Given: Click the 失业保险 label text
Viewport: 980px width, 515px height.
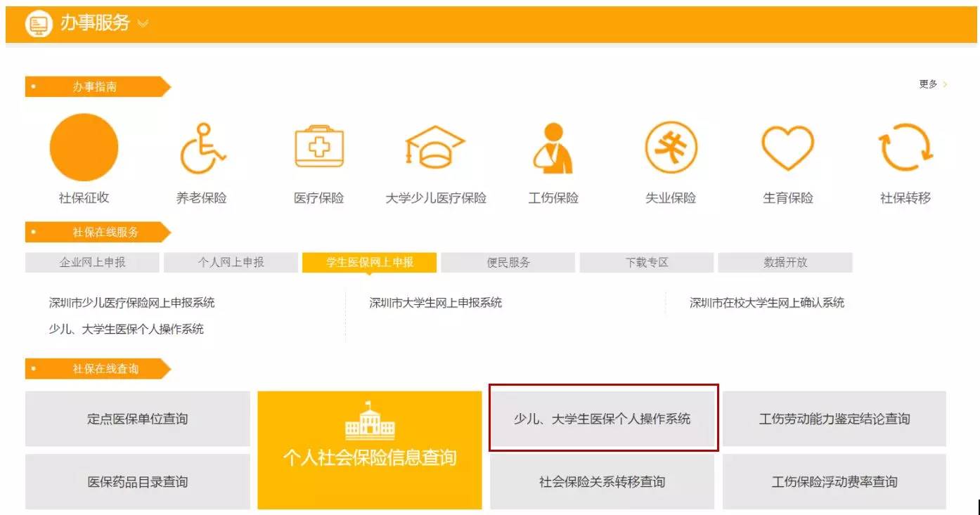Looking at the screenshot, I should click(671, 198).
